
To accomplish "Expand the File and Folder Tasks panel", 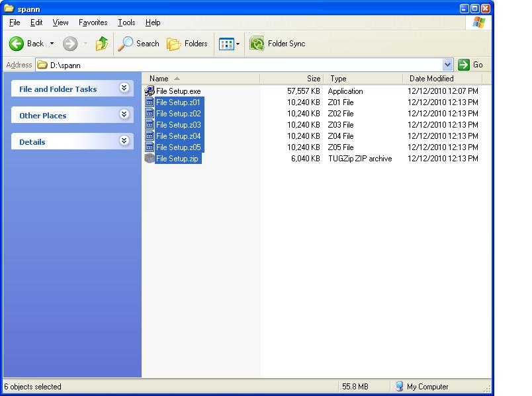I will tap(124, 88).
